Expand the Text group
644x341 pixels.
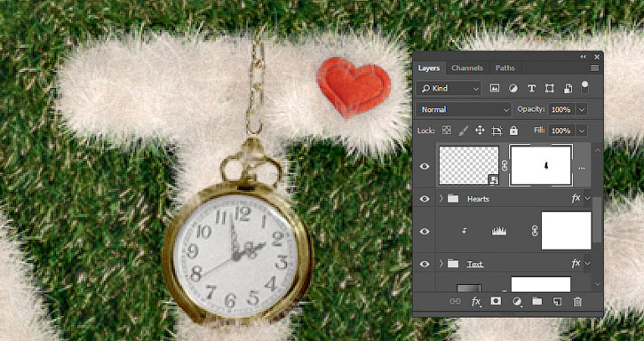coord(441,264)
